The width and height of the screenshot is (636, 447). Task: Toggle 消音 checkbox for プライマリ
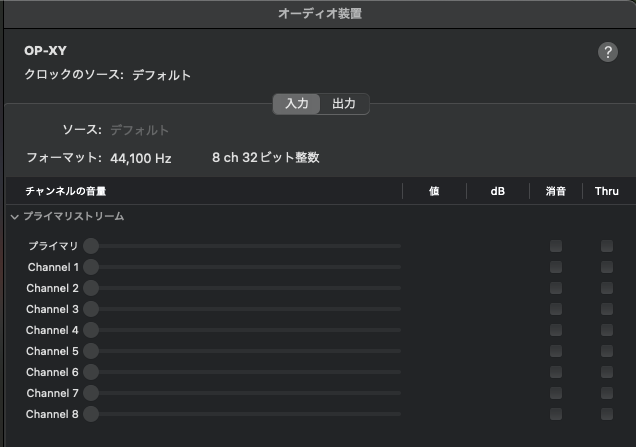click(556, 246)
